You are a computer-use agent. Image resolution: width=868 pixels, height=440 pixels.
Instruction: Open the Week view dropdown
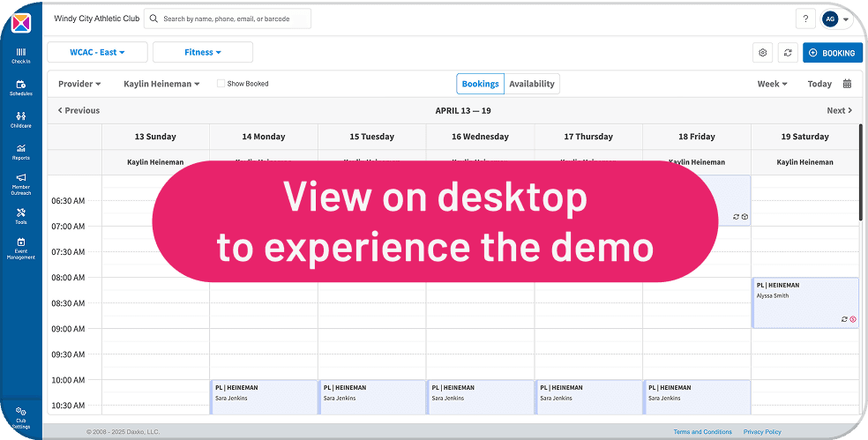click(772, 84)
